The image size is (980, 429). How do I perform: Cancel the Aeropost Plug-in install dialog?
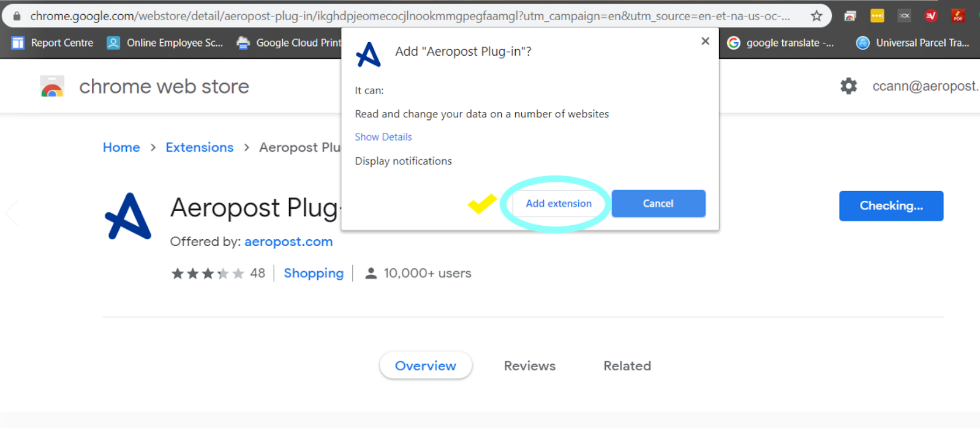coord(658,204)
